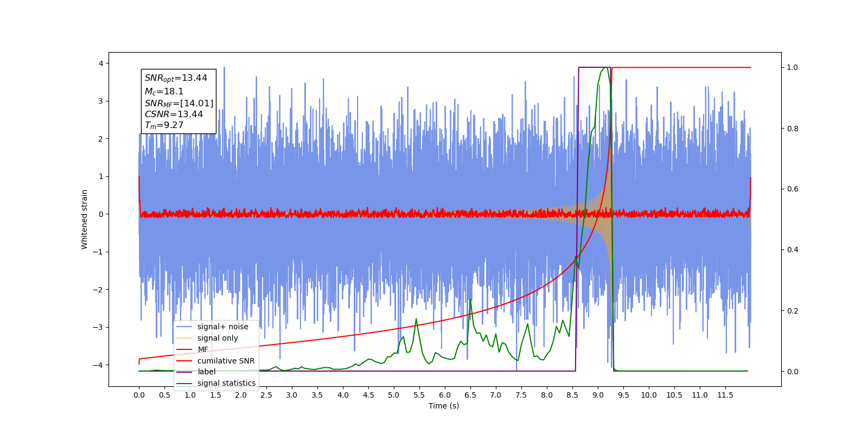Click the 0.2 tick on right axis

pyautogui.click(x=793, y=311)
